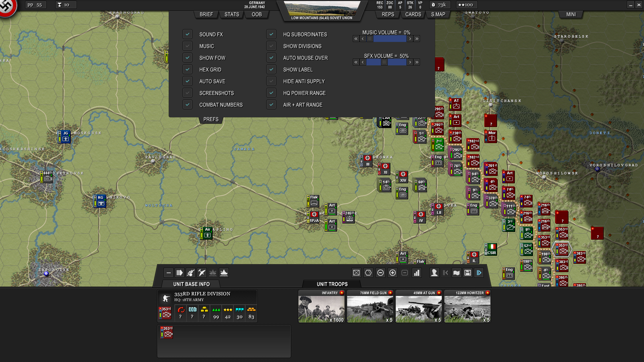The height and width of the screenshot is (362, 644).
Task: Click the artillery cannon icon in bottom toolbar
Action: point(191,273)
